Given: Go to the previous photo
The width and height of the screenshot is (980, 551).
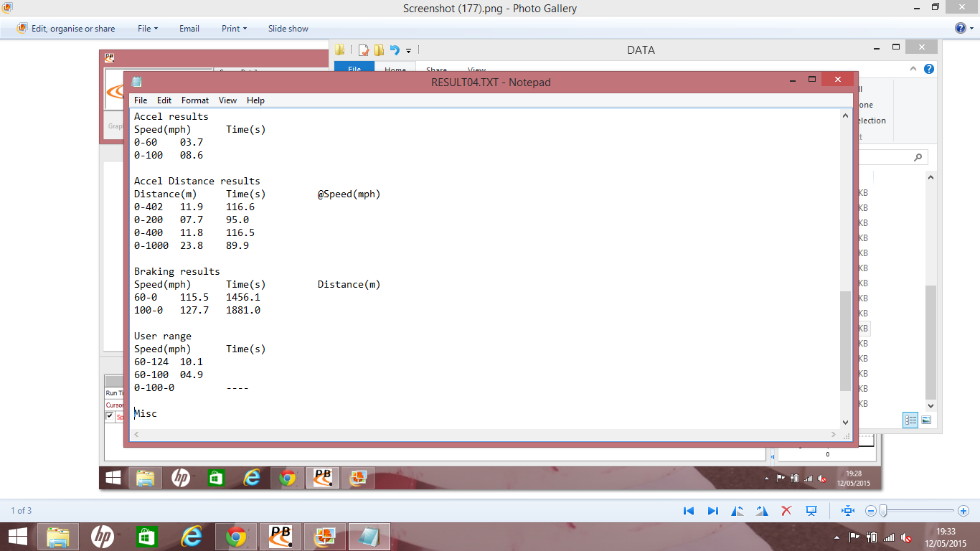Looking at the screenshot, I should (689, 511).
